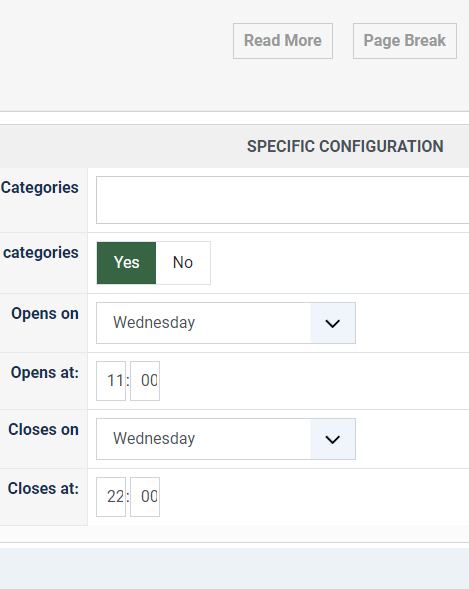Click the chevron arrow of Opens on
The image size is (469, 589).
(x=333, y=323)
